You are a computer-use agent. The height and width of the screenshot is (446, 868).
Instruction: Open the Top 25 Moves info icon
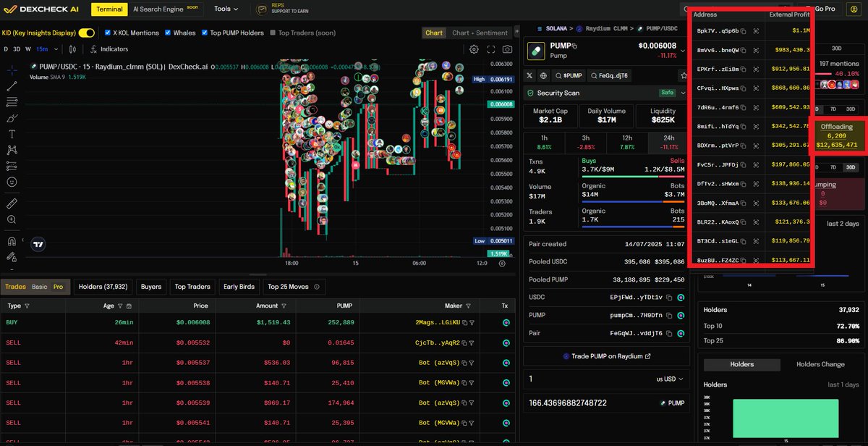click(x=316, y=287)
